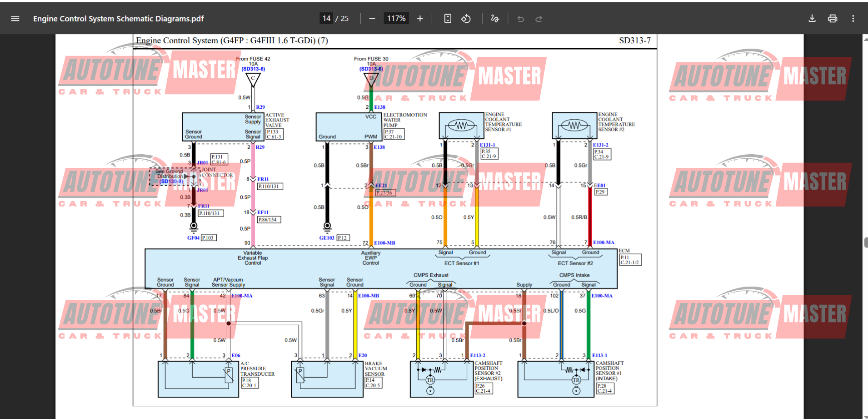Viewport: 868px width, 419px height.
Task: Click the redo arrow icon
Action: [x=539, y=19]
